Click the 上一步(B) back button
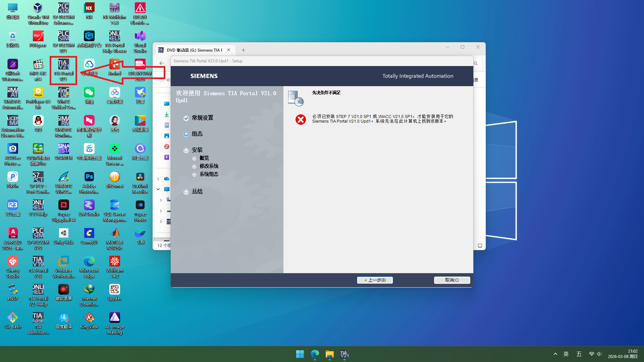This screenshot has height=362, width=644. pos(375,280)
